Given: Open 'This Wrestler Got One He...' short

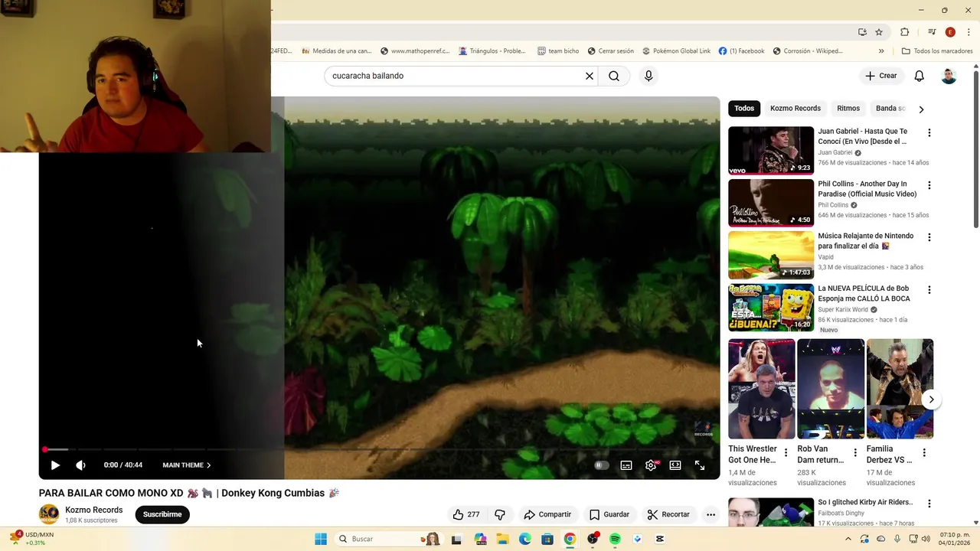Looking at the screenshot, I should [761, 389].
